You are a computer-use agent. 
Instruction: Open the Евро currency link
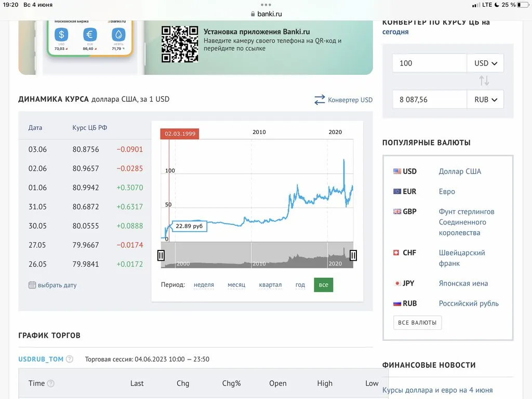click(x=447, y=192)
